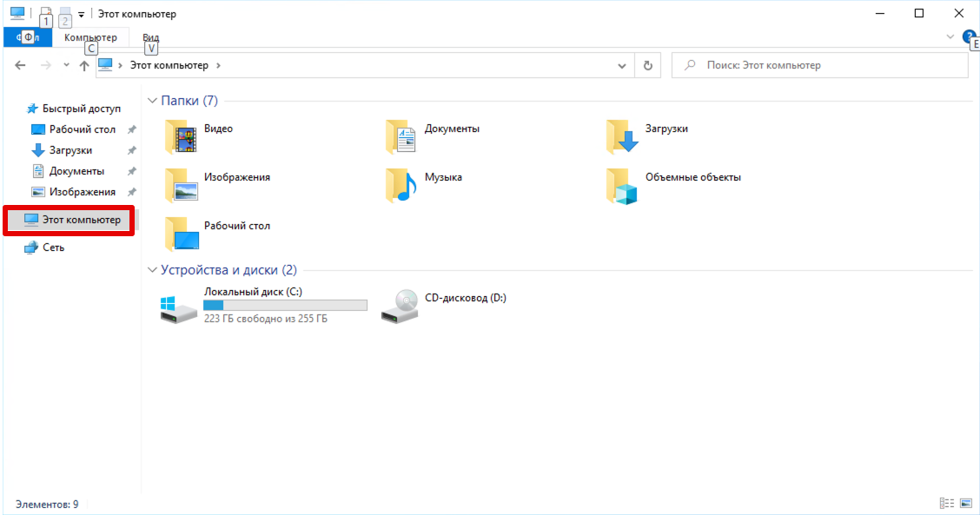980x515 pixels.
Task: Open the Видео folder
Action: (x=215, y=129)
